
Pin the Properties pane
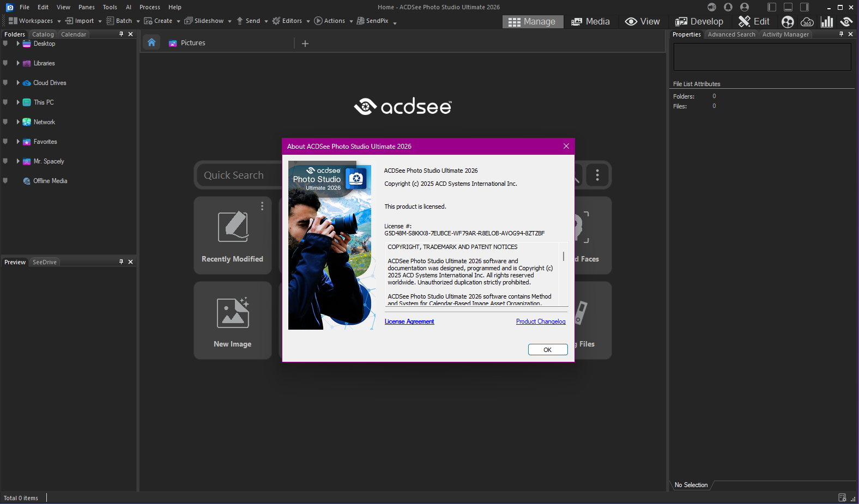tap(841, 34)
